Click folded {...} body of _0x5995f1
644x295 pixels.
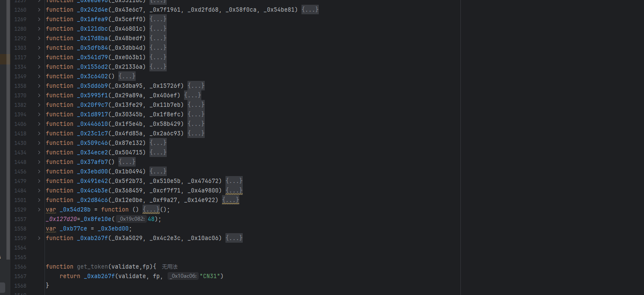(193, 95)
